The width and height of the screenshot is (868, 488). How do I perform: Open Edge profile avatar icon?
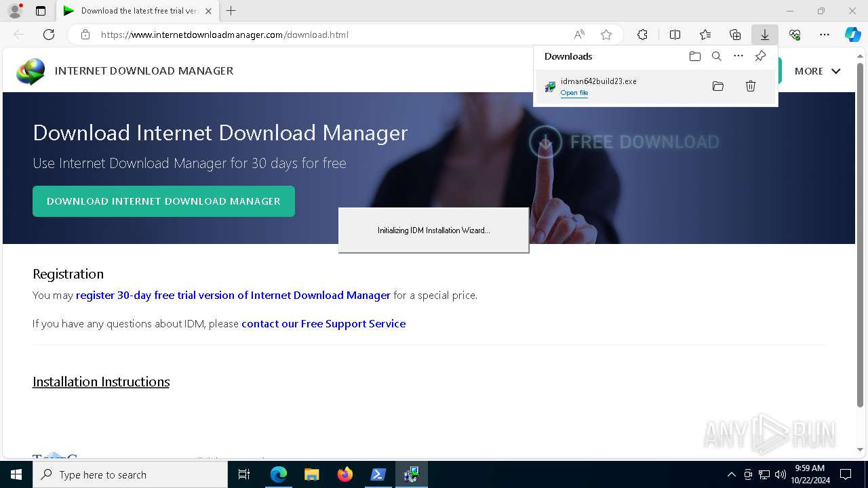coord(15,11)
